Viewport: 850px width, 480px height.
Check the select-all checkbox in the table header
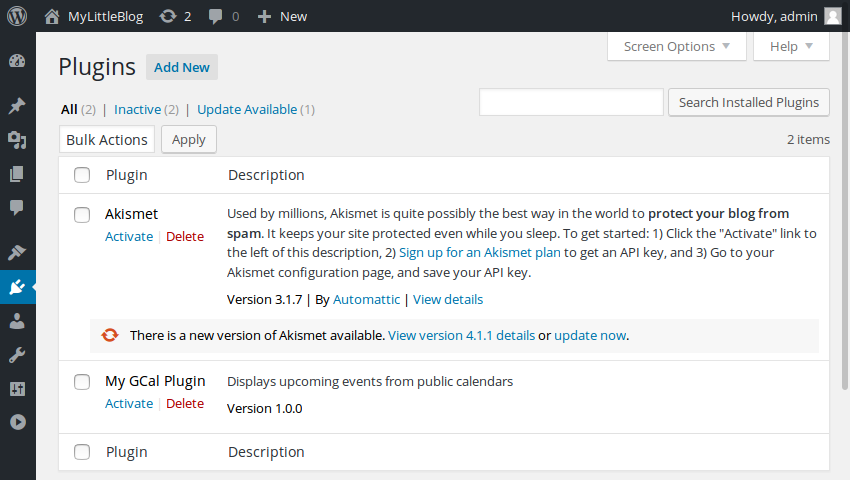82,175
